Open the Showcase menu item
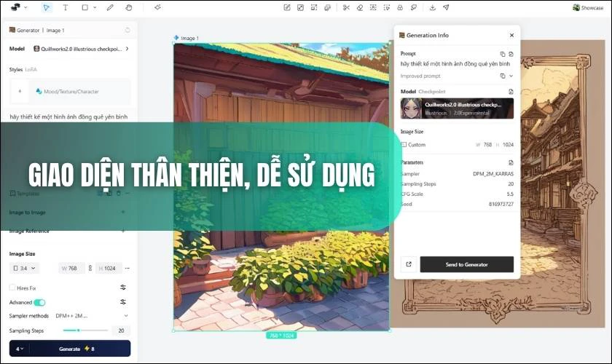 coord(587,7)
